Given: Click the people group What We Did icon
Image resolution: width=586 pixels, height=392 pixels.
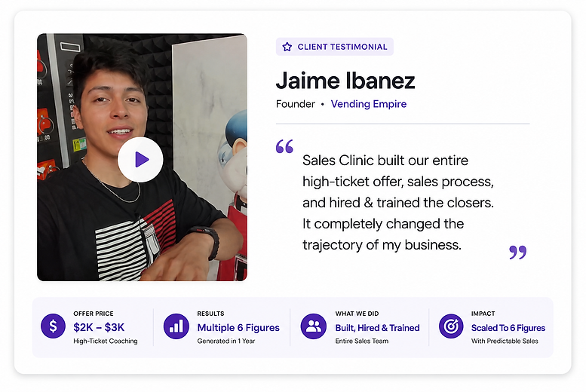Looking at the screenshot, I should (x=313, y=326).
